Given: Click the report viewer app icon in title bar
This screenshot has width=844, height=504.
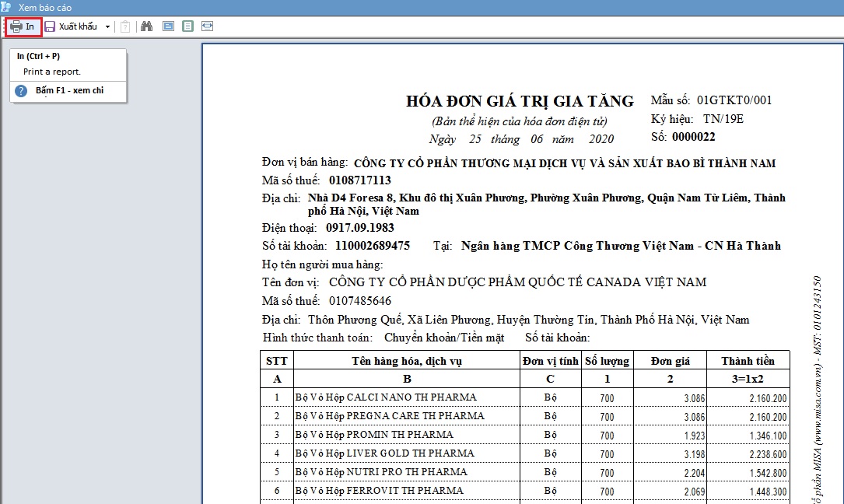Looking at the screenshot, I should [6, 7].
